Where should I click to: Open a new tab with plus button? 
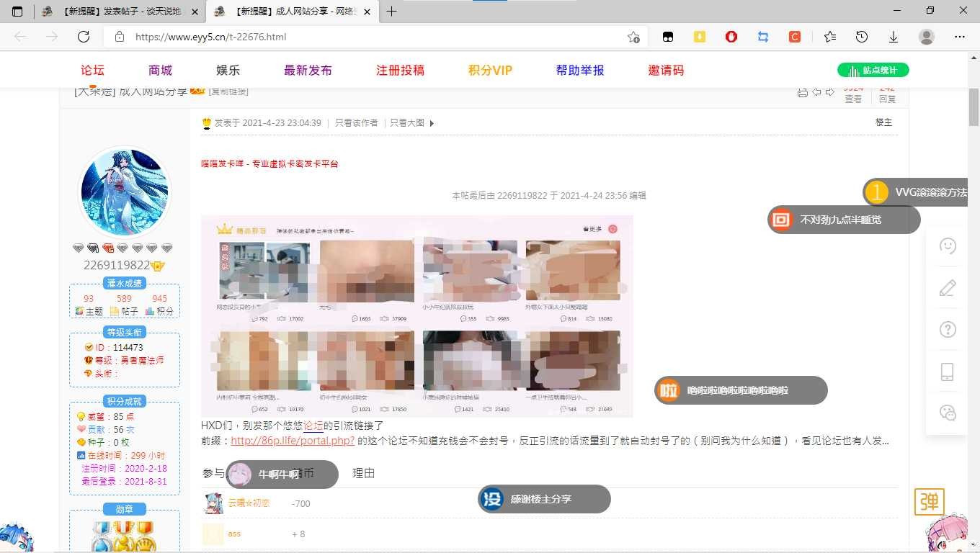(391, 11)
